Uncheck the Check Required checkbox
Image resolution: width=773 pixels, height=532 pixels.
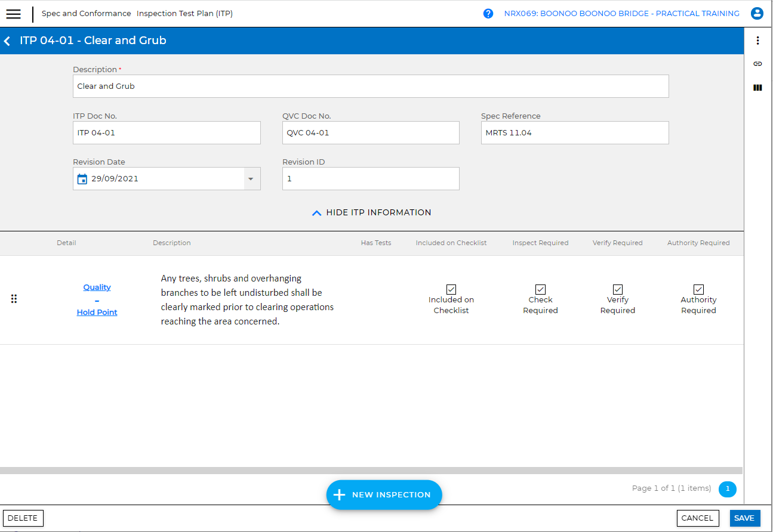(x=540, y=289)
